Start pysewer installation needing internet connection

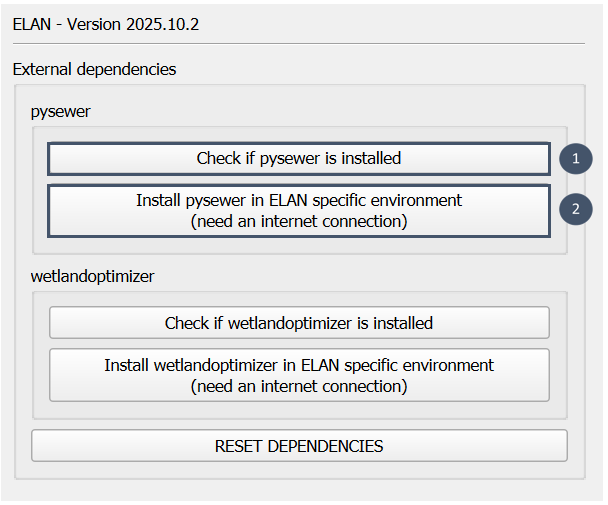(x=299, y=210)
